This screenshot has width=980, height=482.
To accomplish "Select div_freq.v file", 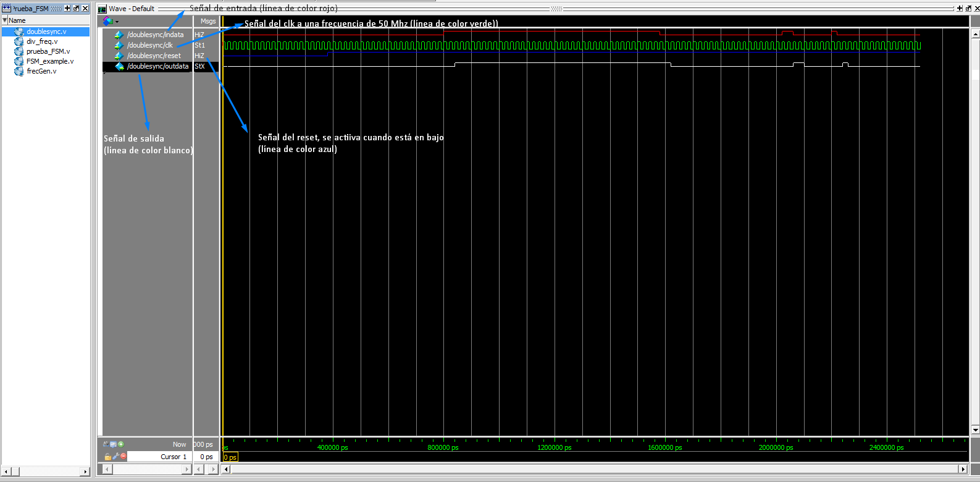I will coord(42,41).
